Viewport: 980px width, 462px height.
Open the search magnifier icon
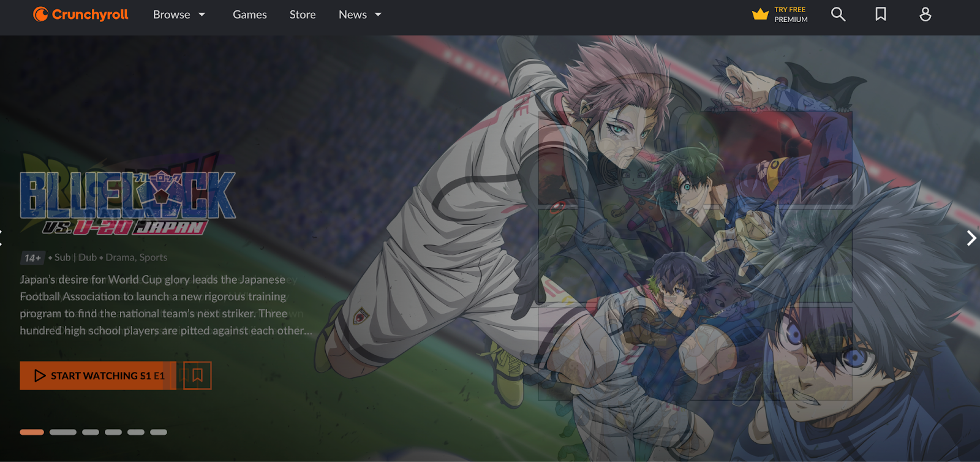pos(838,14)
